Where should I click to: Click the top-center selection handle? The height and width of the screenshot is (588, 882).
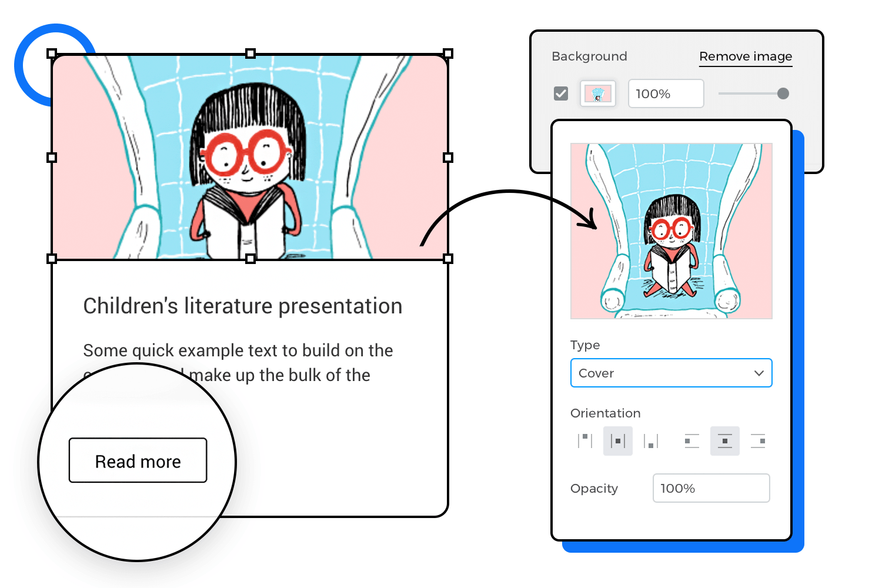[250, 54]
